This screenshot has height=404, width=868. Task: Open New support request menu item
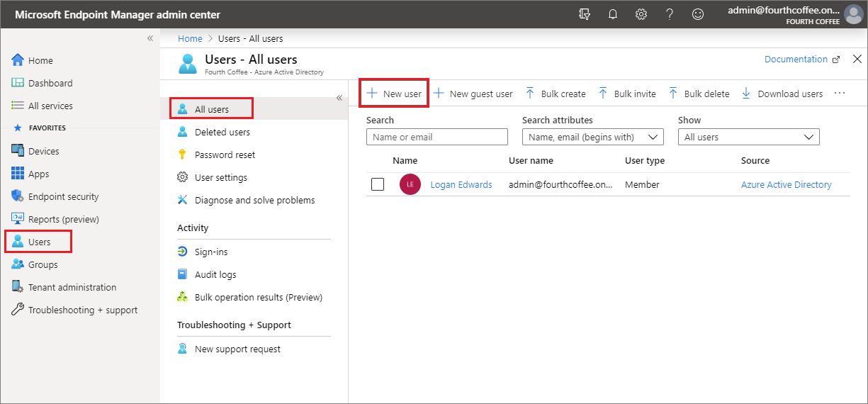[x=237, y=349]
